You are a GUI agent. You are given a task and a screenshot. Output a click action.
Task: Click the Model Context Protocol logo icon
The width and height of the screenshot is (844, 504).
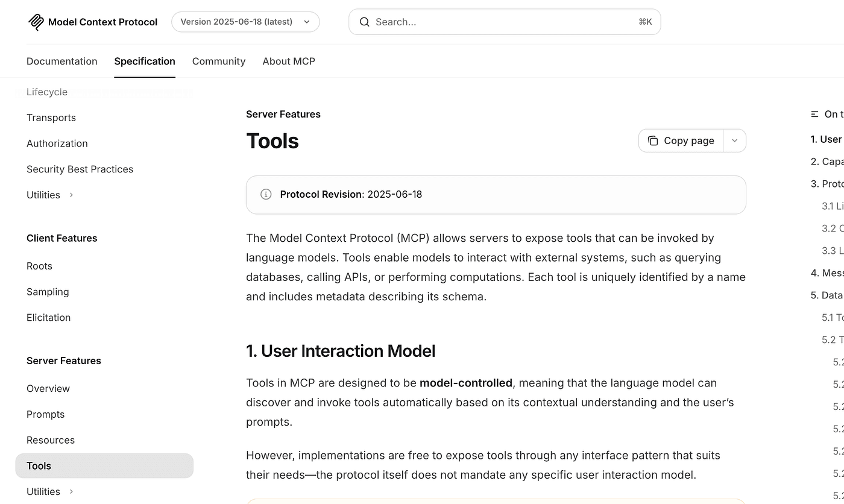[x=36, y=22]
